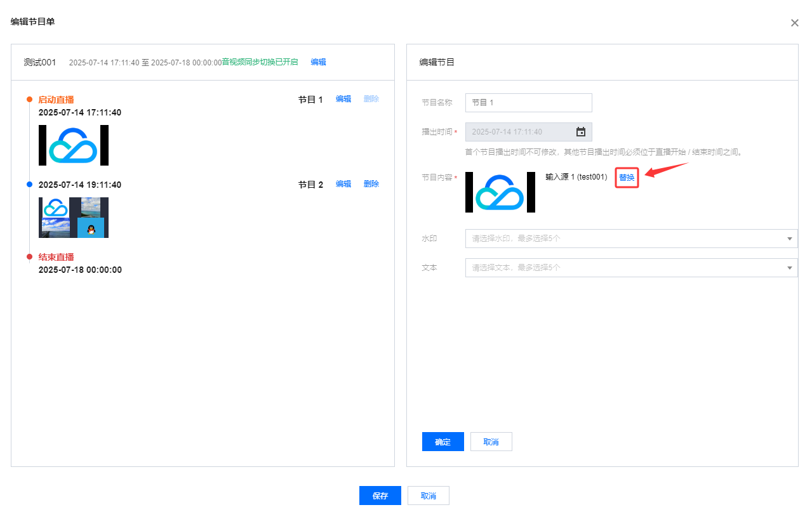Click the red 结束直播 timeline dot

[x=29, y=256]
